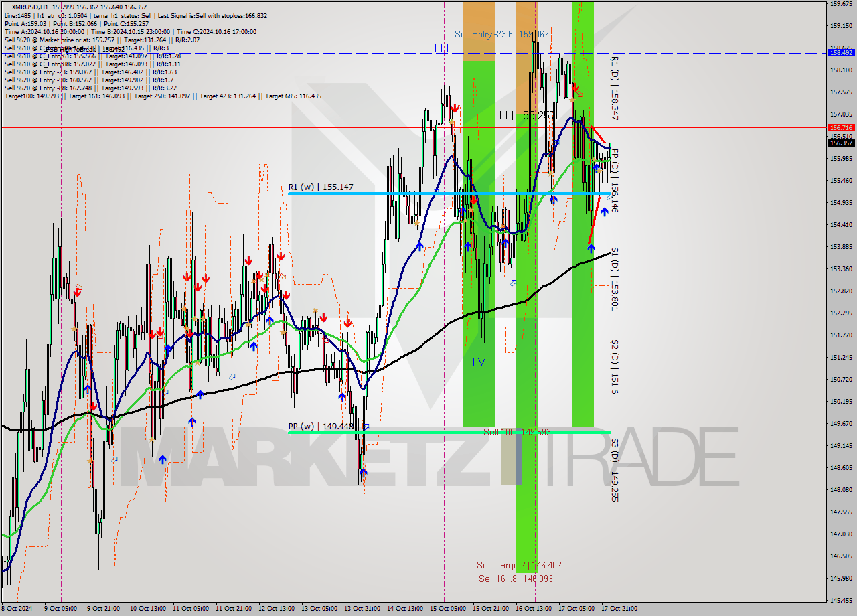This screenshot has height=616, width=857.
Task: Click the '8 Oct 2024' date label
Action: click(17, 609)
